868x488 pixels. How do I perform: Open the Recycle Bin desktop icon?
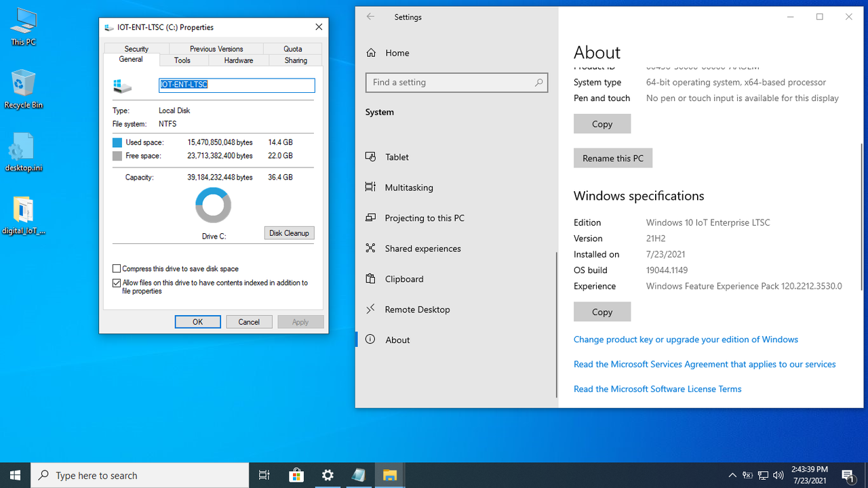[x=23, y=89]
